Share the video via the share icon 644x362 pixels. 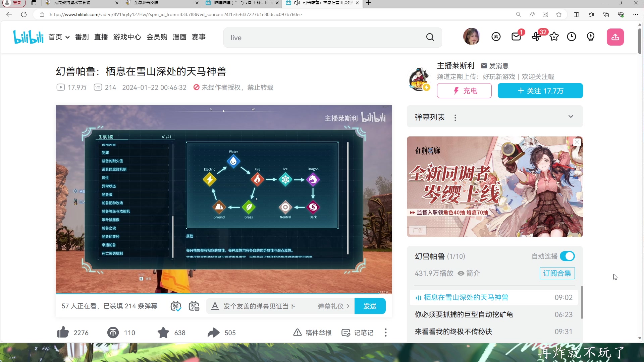point(213,333)
